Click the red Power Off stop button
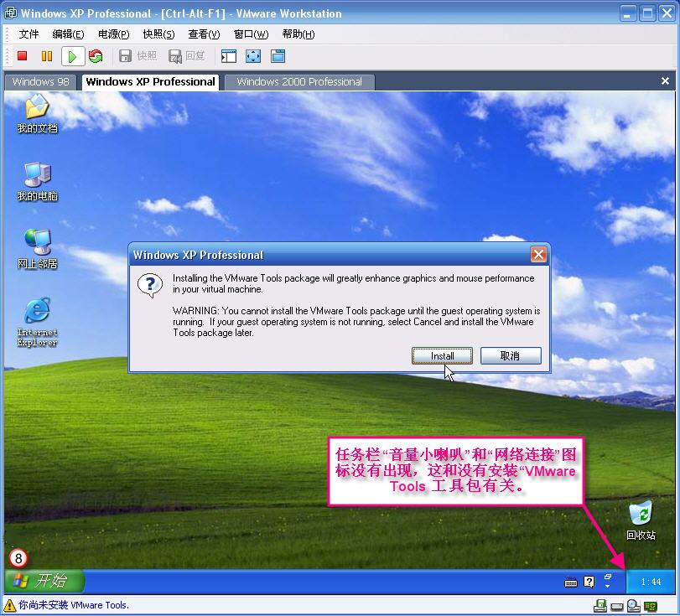The width and height of the screenshot is (680, 616). [22, 56]
